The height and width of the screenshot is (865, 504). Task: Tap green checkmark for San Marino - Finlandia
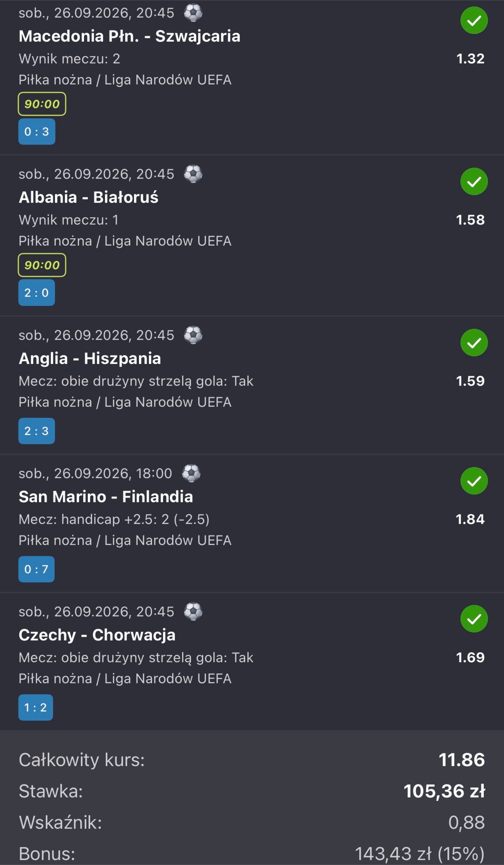click(x=474, y=481)
